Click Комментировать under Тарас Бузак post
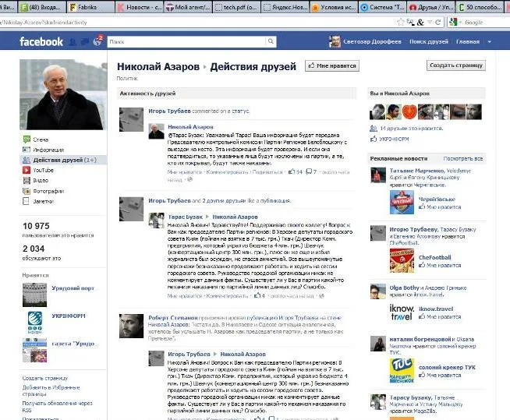 (x=227, y=296)
